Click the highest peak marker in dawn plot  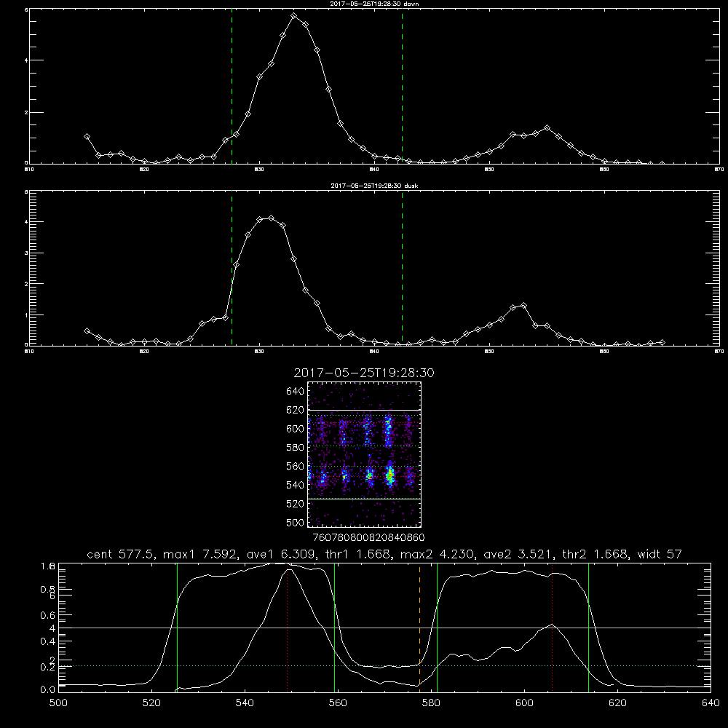(x=294, y=16)
